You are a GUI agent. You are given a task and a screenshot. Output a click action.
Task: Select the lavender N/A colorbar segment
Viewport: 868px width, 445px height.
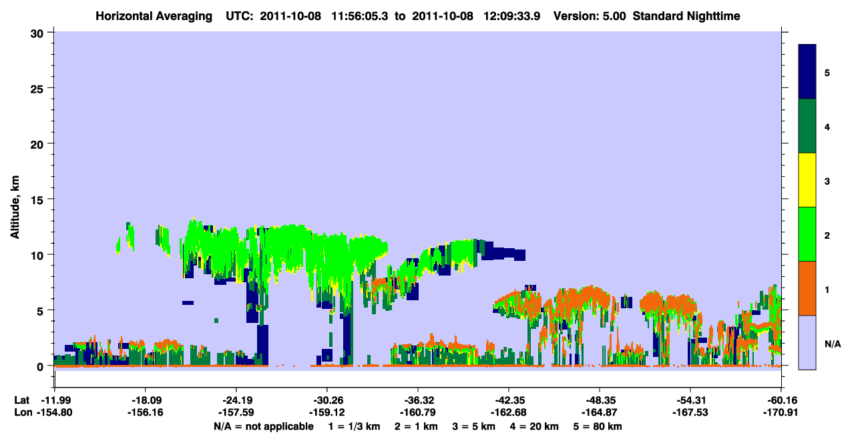(807, 342)
